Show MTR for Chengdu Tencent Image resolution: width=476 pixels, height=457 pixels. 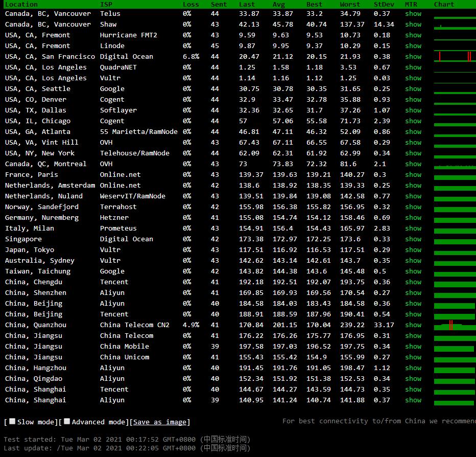tap(413, 282)
